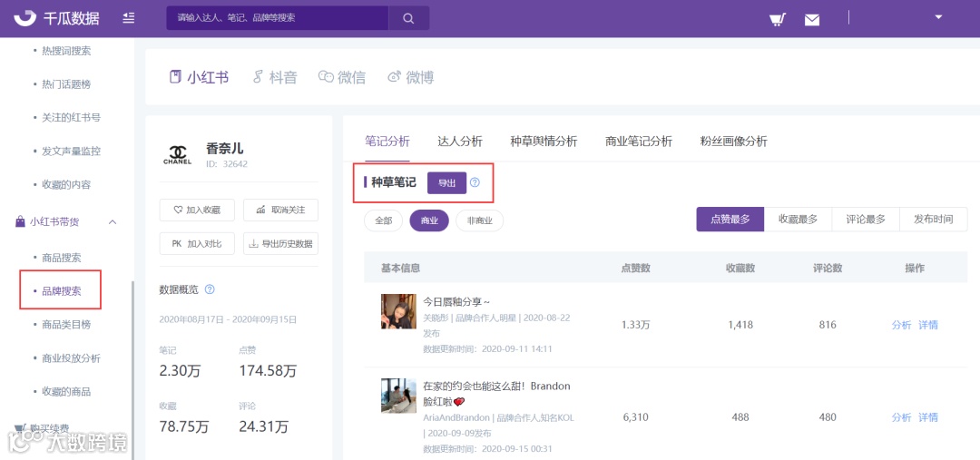Click the help icon beside 数据概览
The image size is (980, 460).
point(210,289)
